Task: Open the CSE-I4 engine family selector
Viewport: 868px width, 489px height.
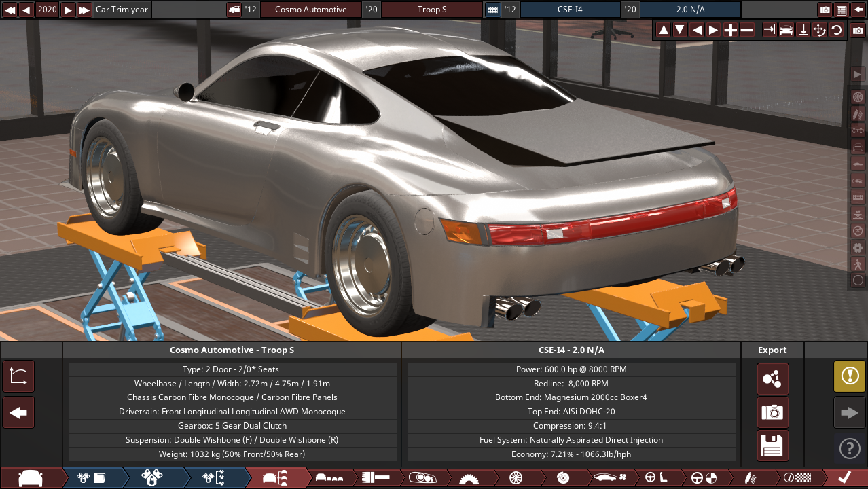Action: tap(570, 10)
